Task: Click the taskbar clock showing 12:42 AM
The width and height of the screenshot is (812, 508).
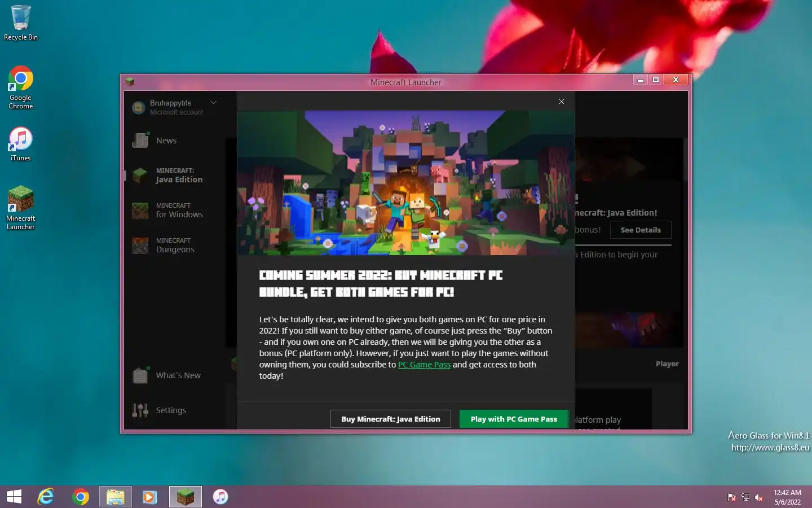Action: coord(787,497)
